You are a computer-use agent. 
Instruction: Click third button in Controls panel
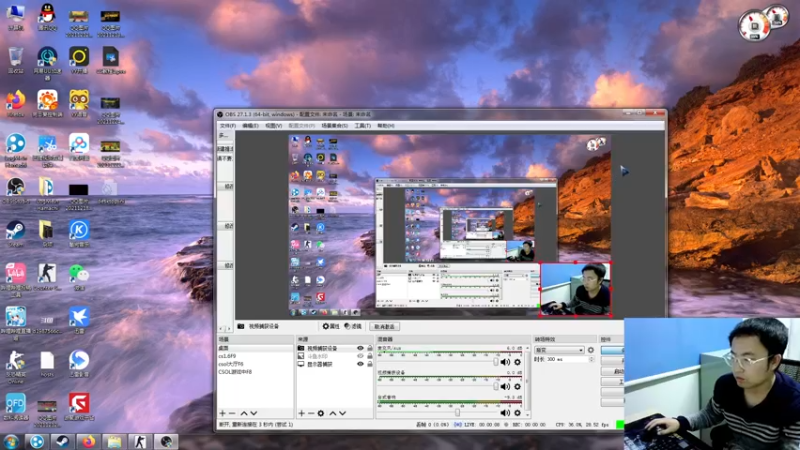click(x=612, y=371)
